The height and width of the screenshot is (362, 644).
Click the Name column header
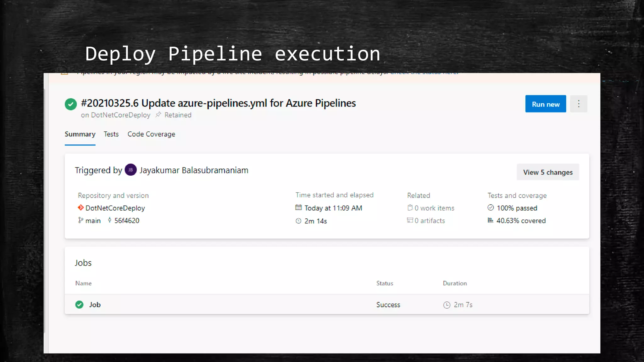[83, 283]
